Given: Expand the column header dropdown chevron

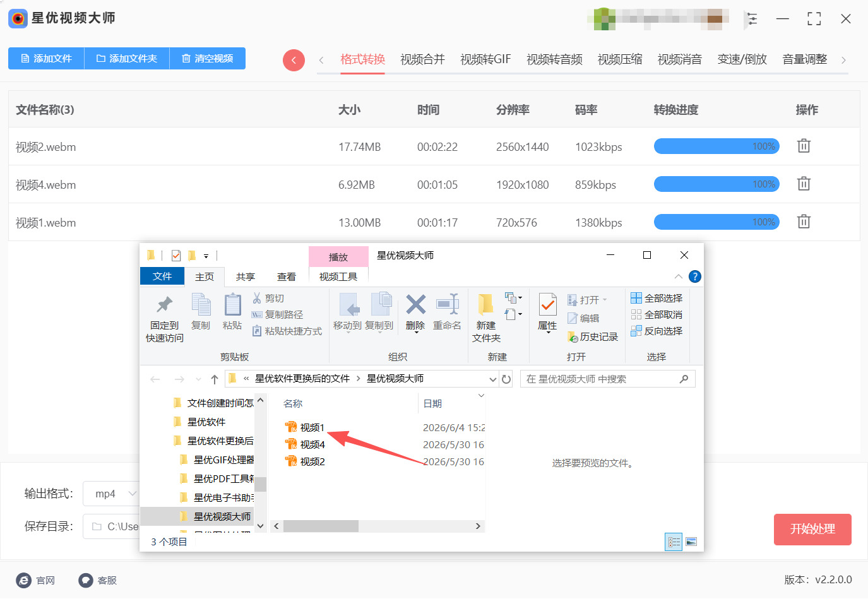Looking at the screenshot, I should [x=481, y=395].
